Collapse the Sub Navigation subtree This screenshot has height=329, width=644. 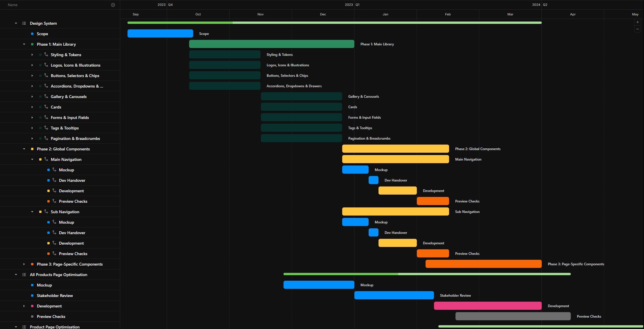coord(32,212)
